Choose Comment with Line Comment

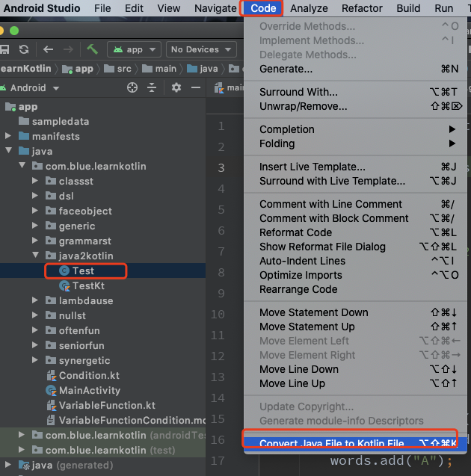(355, 204)
